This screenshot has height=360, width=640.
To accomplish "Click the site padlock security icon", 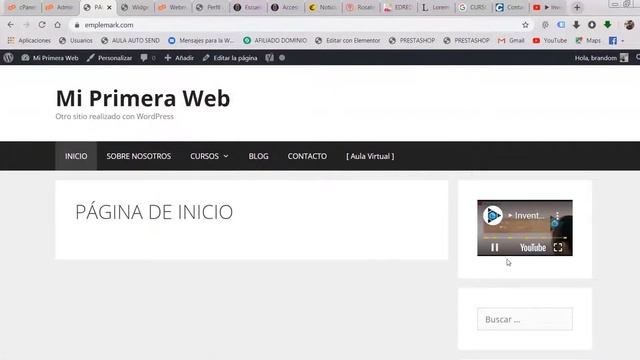I will click(x=77, y=25).
